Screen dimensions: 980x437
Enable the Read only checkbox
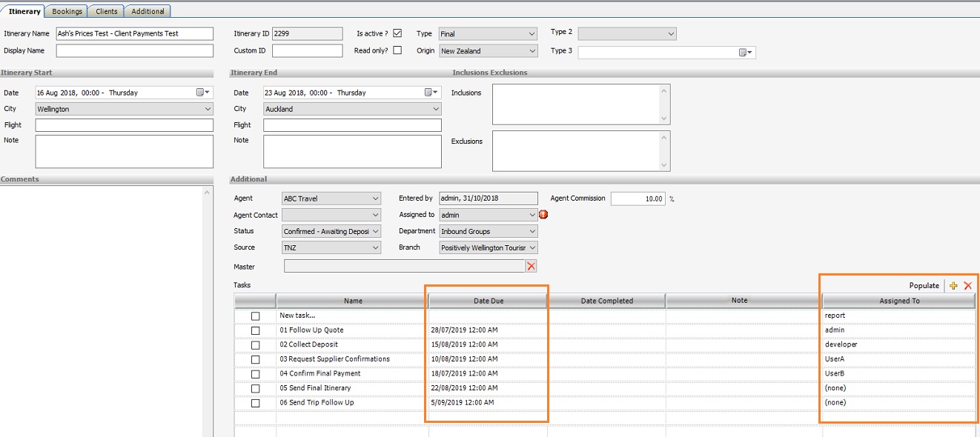(x=397, y=50)
